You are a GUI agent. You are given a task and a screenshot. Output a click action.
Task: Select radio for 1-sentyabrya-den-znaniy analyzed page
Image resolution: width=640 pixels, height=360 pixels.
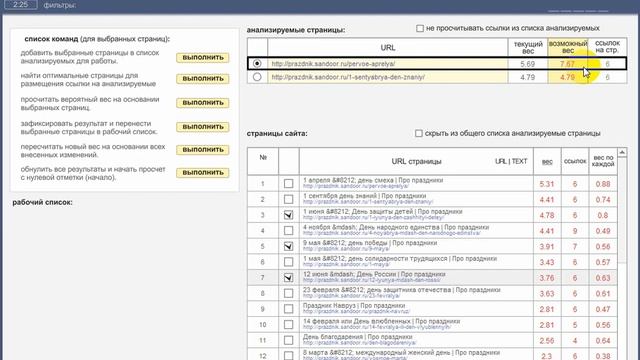(x=257, y=77)
